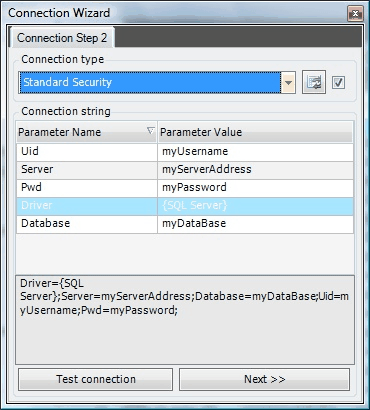Toggle the checkbox beside the refresh icon
Screen dimensions: 370x410
point(338,82)
